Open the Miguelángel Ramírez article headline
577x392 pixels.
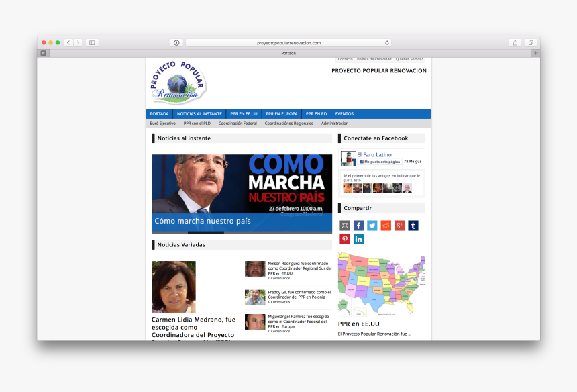pyautogui.click(x=299, y=322)
